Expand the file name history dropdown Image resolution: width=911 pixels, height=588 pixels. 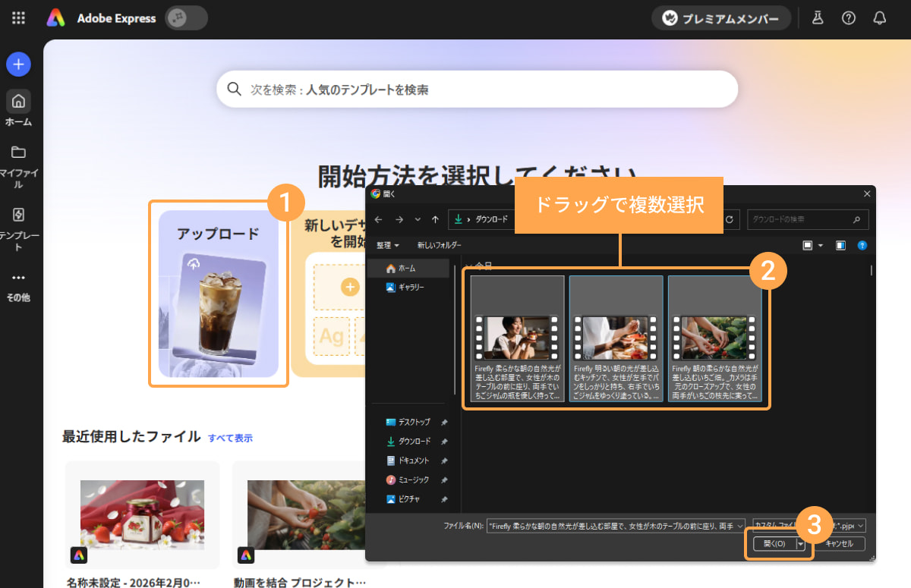[739, 525]
